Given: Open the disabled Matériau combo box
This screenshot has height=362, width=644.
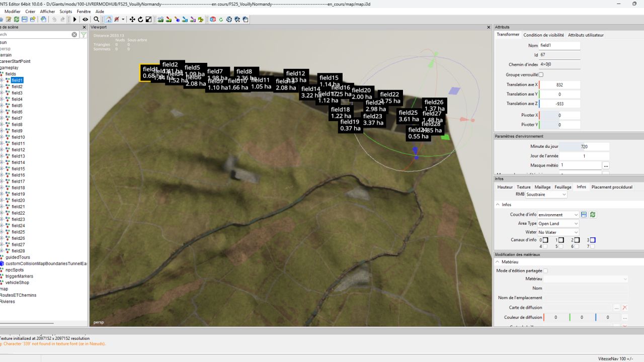Looking at the screenshot, I should pyautogui.click(x=586, y=279).
